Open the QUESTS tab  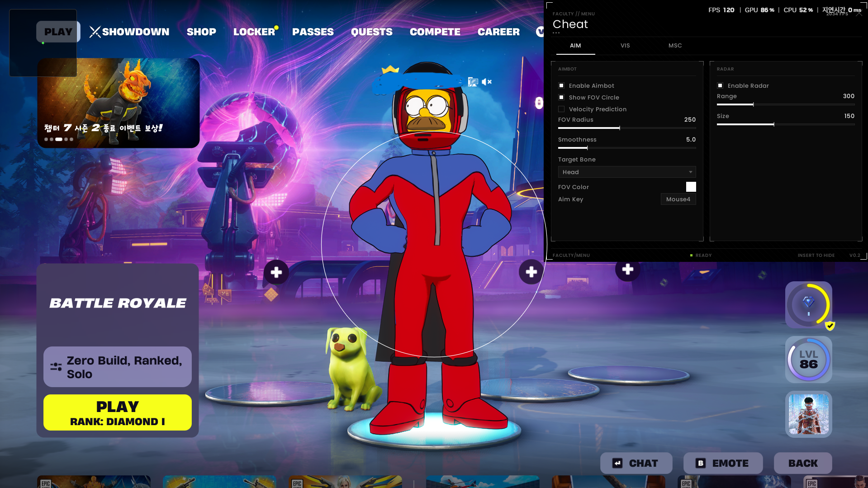click(372, 32)
